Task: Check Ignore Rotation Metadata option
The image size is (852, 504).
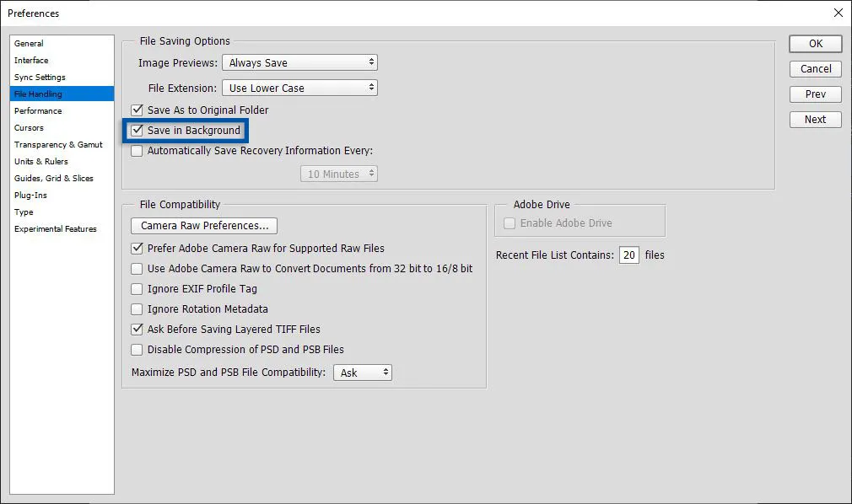Action: pyautogui.click(x=138, y=309)
